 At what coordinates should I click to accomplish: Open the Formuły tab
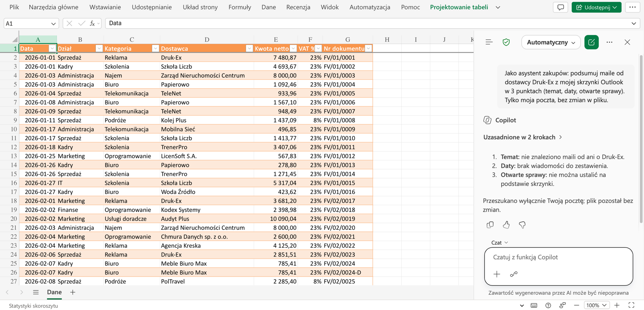point(239,7)
